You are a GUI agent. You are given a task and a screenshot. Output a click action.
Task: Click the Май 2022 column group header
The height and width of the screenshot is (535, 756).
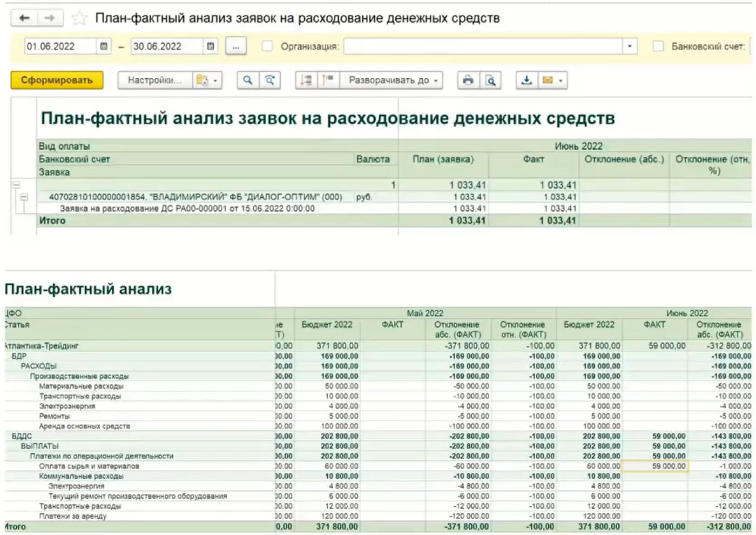click(425, 313)
